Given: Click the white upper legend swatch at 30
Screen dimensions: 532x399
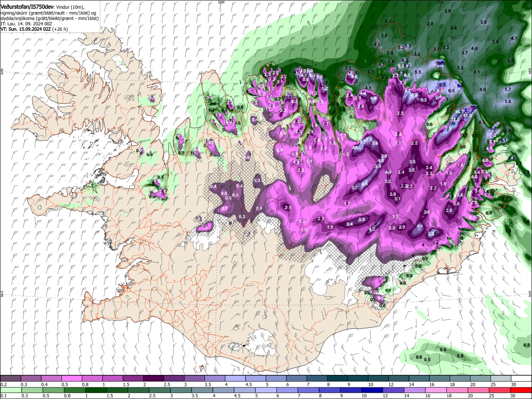Looking at the screenshot, I should [521, 379].
